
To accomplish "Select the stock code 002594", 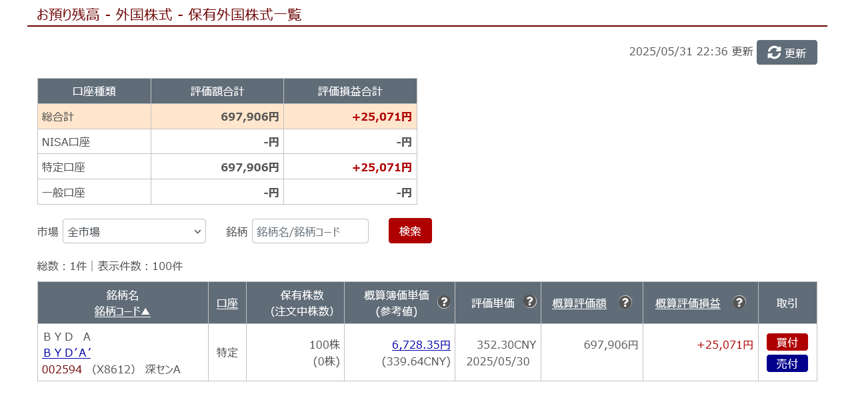I will (62, 369).
